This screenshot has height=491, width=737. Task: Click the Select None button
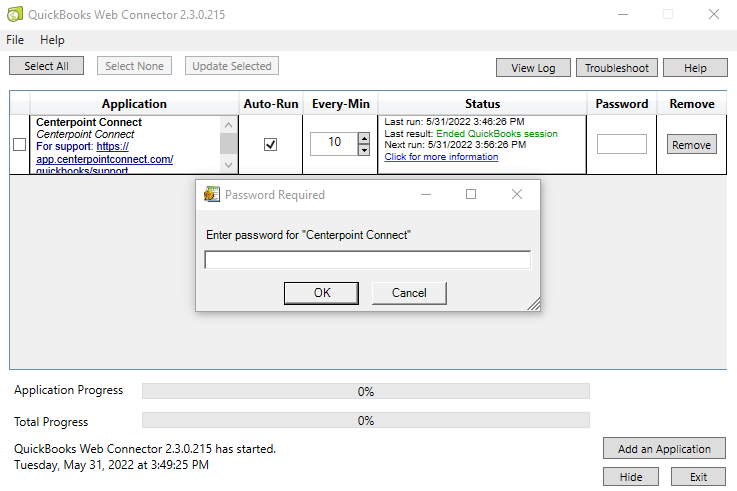tap(134, 66)
